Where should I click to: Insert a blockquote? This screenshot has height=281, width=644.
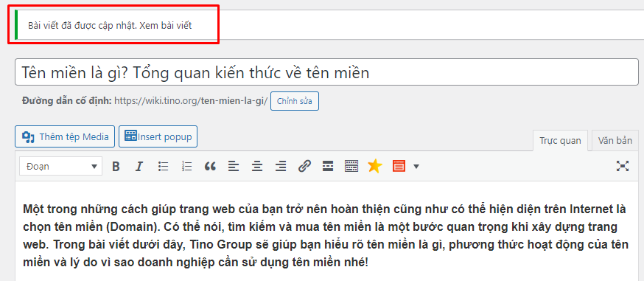tap(210, 167)
